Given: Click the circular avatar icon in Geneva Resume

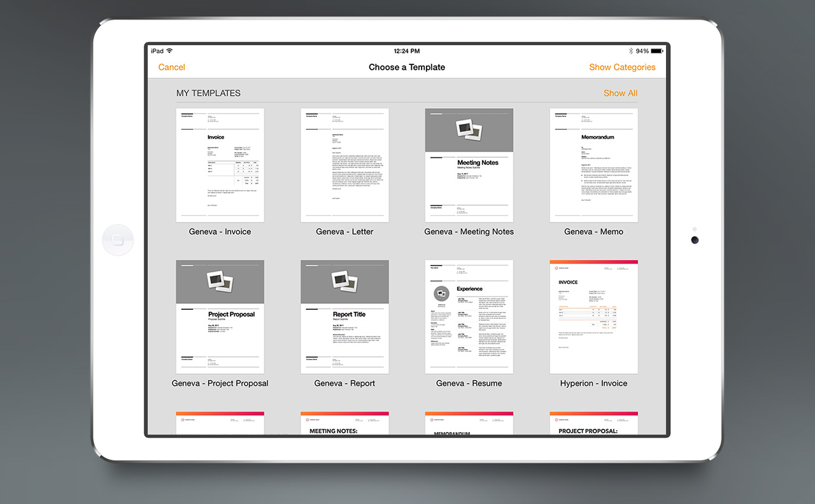Looking at the screenshot, I should pos(441,294).
